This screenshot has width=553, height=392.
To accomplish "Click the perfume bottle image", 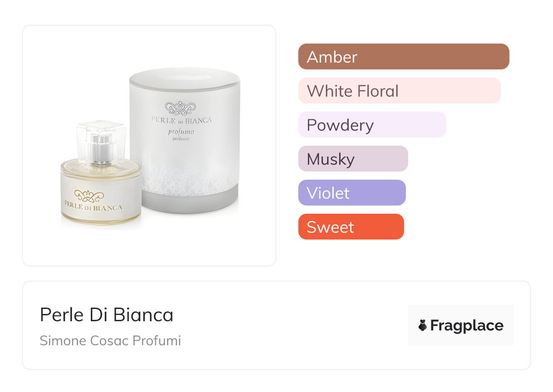I will [100, 181].
